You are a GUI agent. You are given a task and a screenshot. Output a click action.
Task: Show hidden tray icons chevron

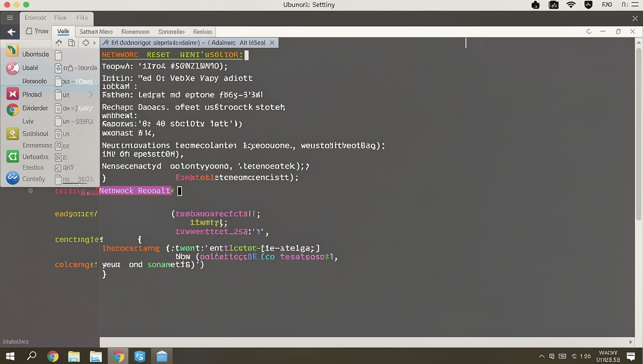(x=541, y=356)
